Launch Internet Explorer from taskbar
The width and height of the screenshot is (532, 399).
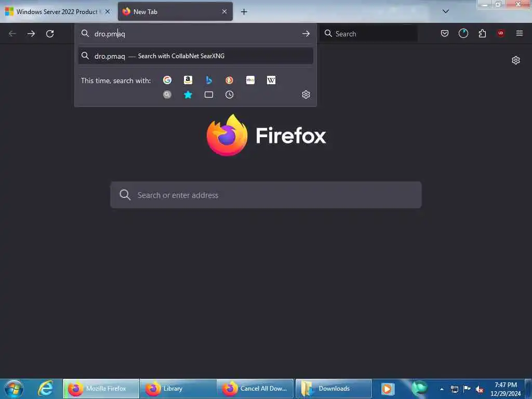(x=46, y=389)
